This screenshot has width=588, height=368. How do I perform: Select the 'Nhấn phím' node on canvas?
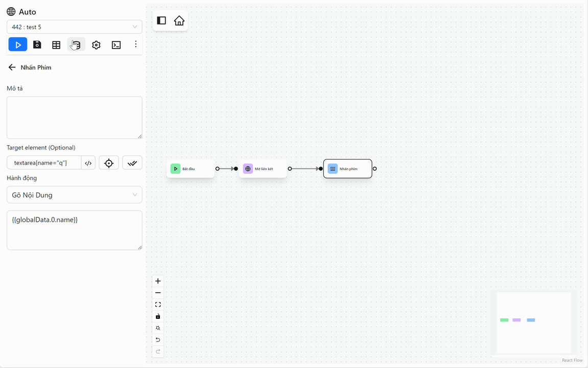click(x=347, y=168)
